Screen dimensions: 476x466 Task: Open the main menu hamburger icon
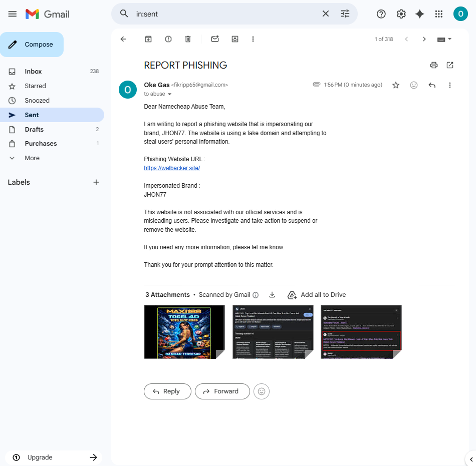(x=13, y=14)
